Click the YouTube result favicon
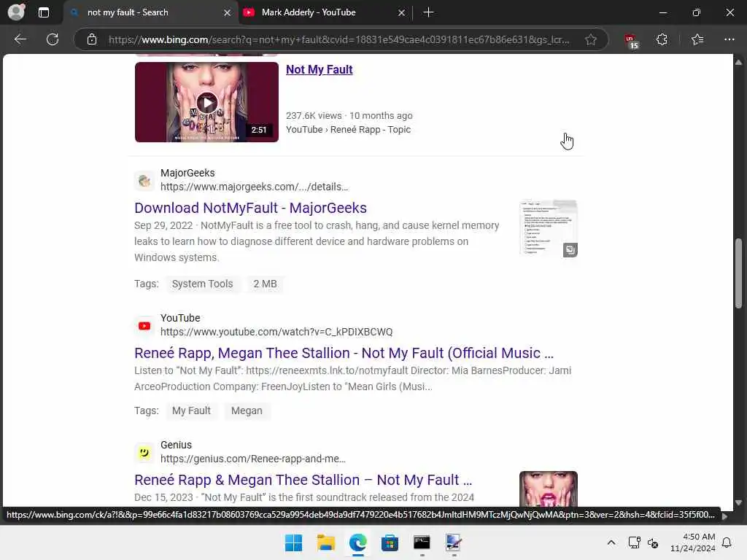The width and height of the screenshot is (747, 560). (x=144, y=326)
